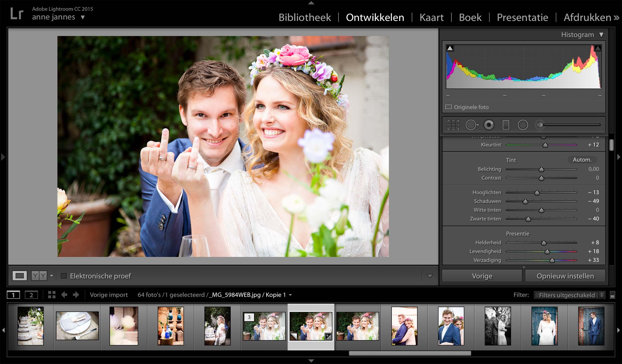Click the Zwarte tinten slider handle
This screenshot has width=622, height=364.
[528, 219]
